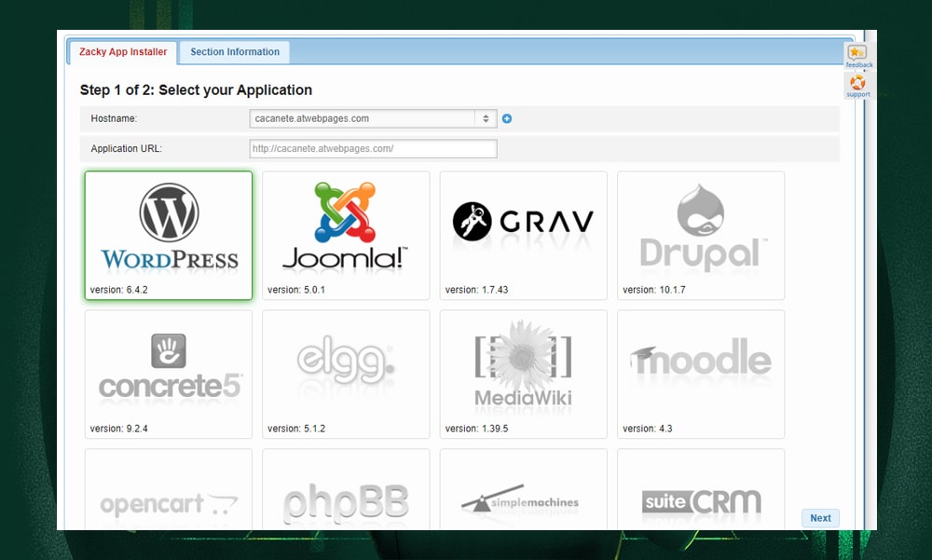Choose MediaWiki for installation

(523, 373)
